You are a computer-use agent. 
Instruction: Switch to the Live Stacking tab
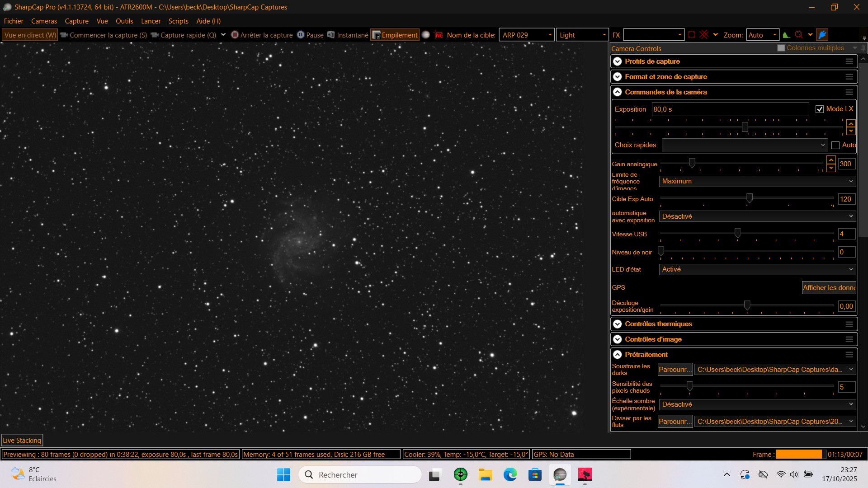22,441
